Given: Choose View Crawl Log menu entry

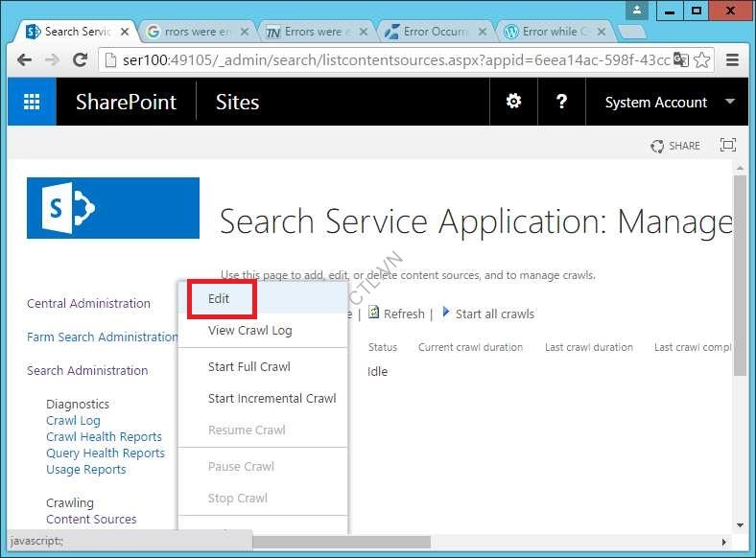Looking at the screenshot, I should pyautogui.click(x=249, y=330).
